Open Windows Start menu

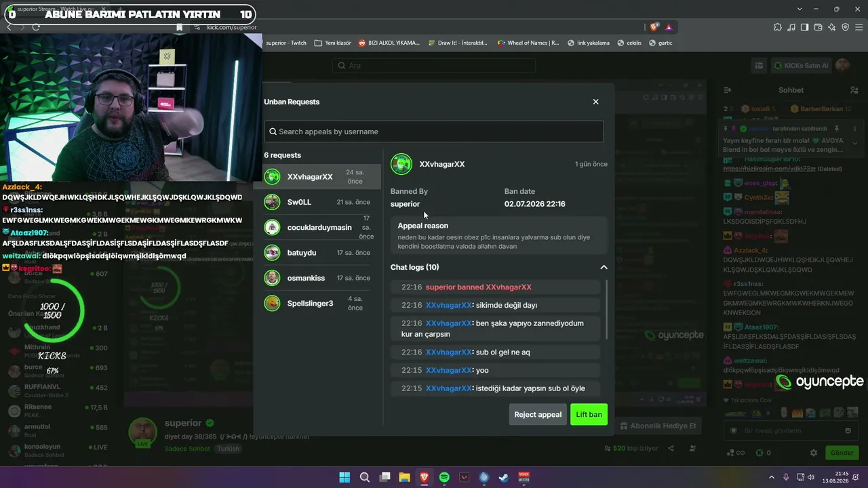click(344, 477)
